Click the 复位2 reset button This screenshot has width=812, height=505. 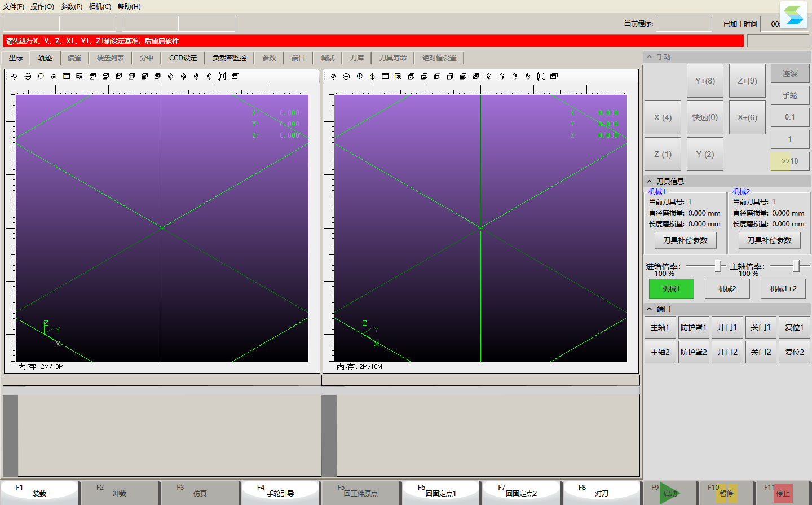coord(795,352)
